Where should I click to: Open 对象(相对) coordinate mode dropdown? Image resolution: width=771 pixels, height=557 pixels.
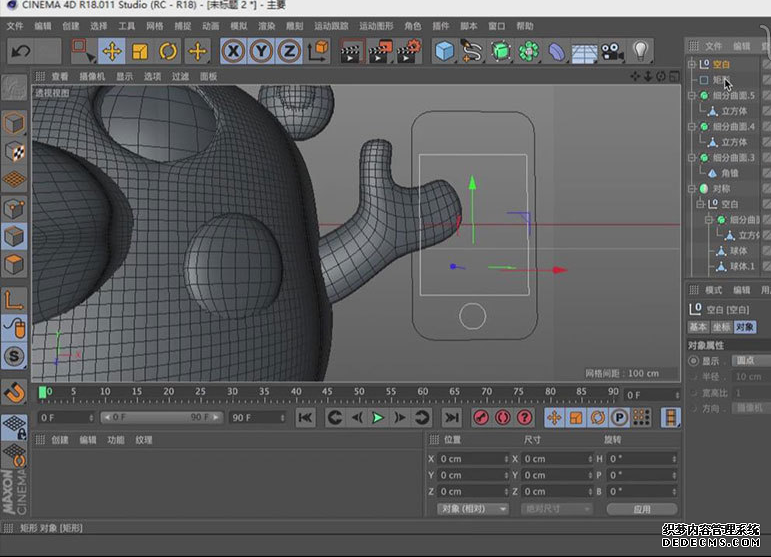(472, 509)
